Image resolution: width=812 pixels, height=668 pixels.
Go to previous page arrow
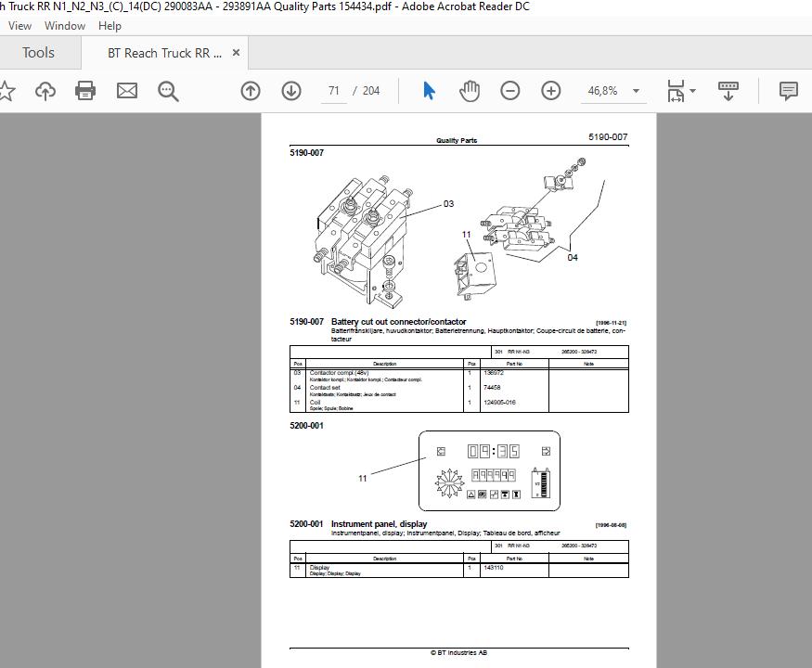click(x=251, y=91)
